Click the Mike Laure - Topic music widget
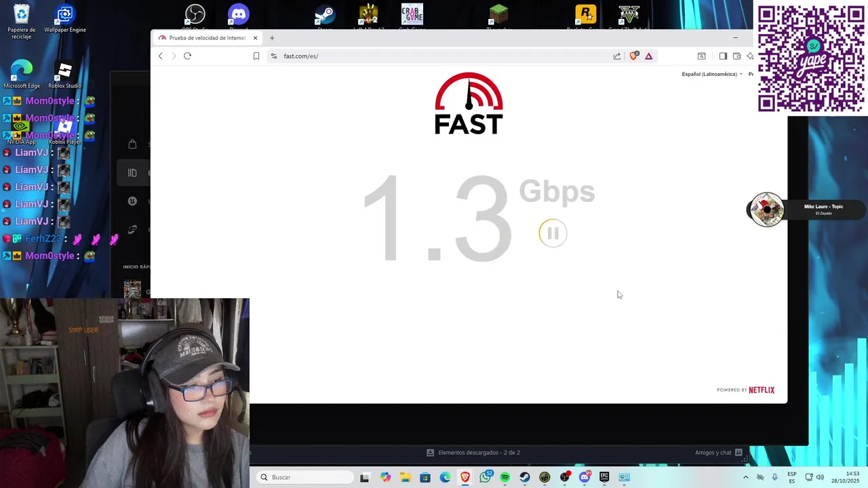The width and height of the screenshot is (868, 488). tap(806, 209)
